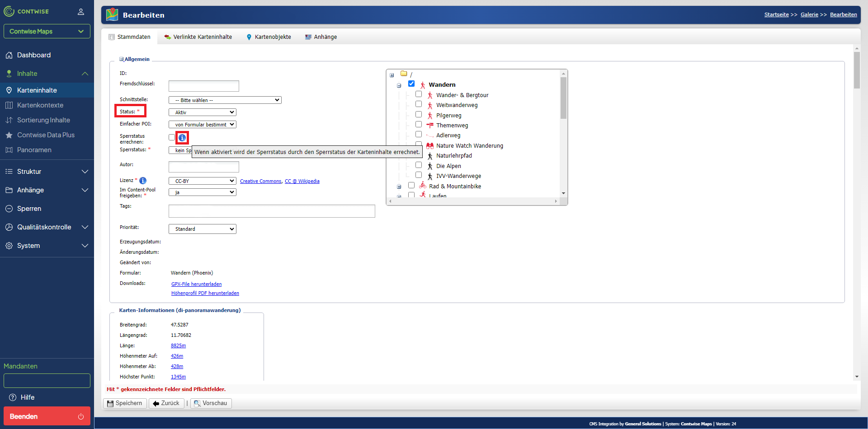Click the GPX-File herunterladen link
This screenshot has width=868, height=429.
196,284
